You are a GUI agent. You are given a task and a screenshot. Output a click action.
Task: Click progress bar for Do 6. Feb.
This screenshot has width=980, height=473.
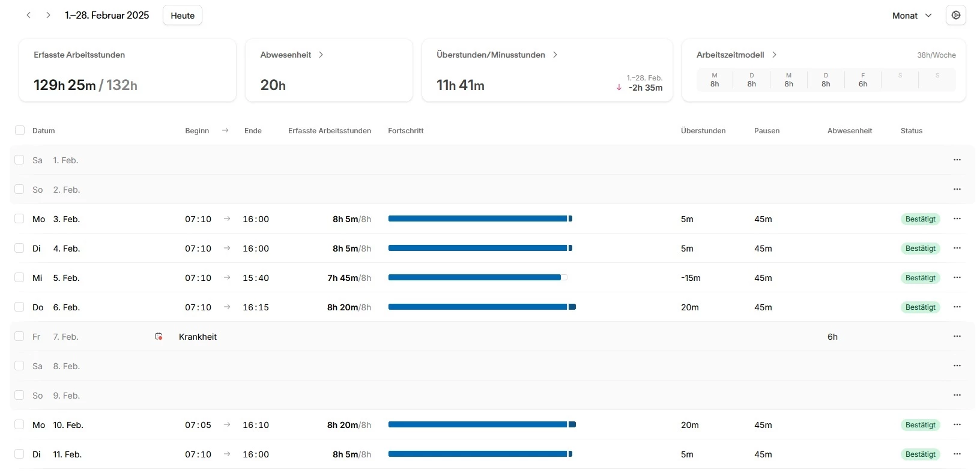[482, 307]
